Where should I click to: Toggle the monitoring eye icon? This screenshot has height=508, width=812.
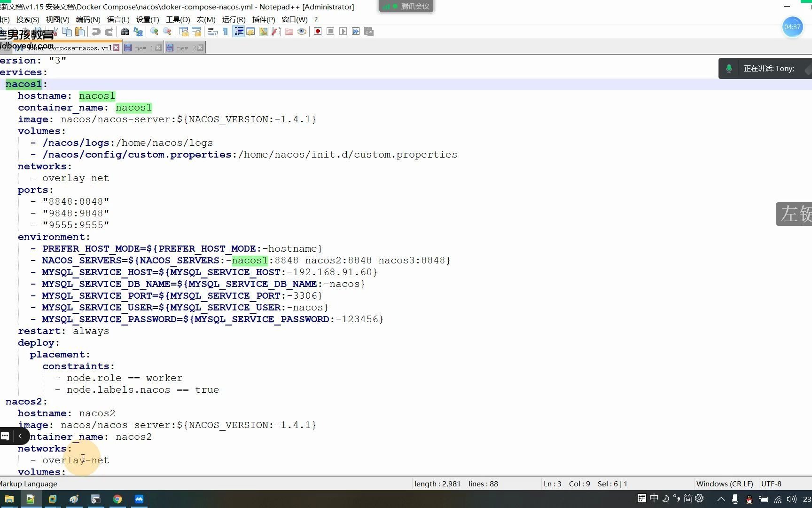(302, 32)
